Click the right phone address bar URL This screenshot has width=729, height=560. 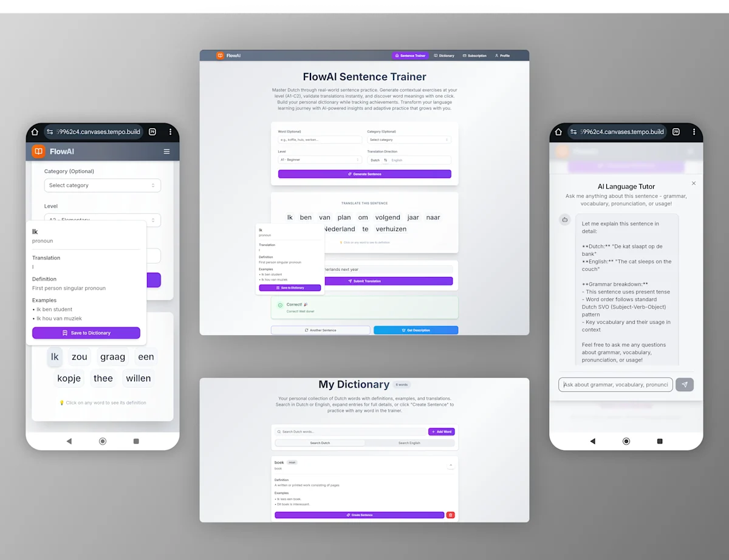tap(621, 132)
